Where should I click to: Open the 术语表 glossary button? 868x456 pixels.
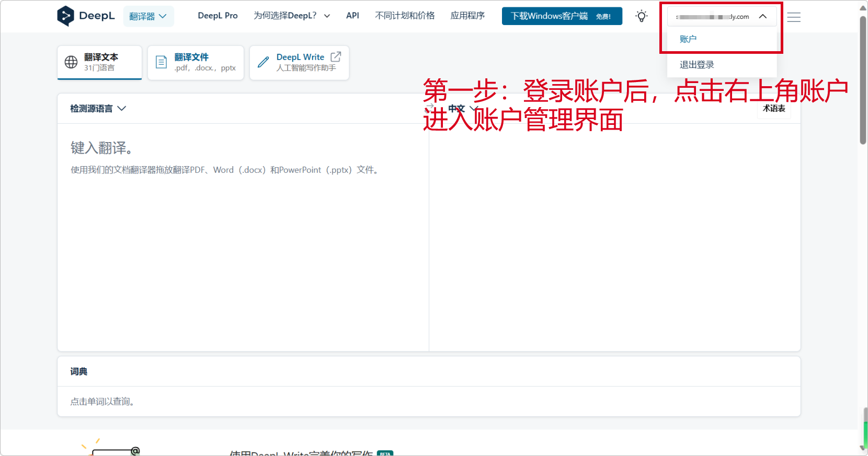pyautogui.click(x=774, y=109)
